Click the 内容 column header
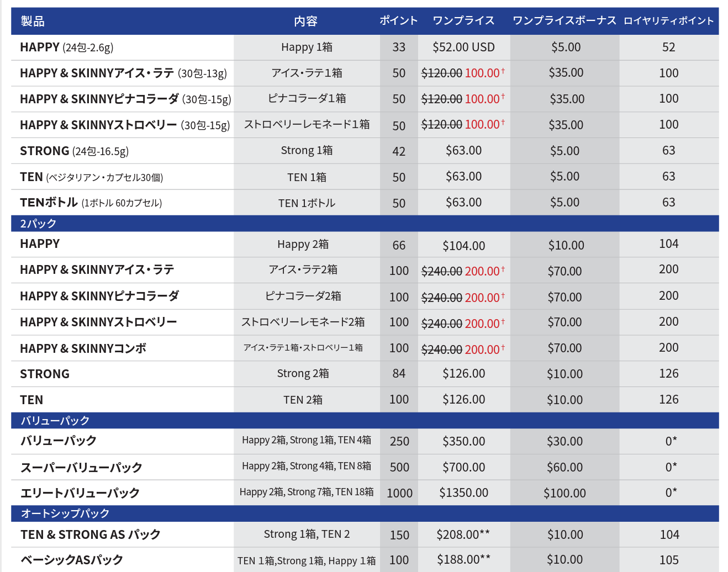 pyautogui.click(x=305, y=22)
